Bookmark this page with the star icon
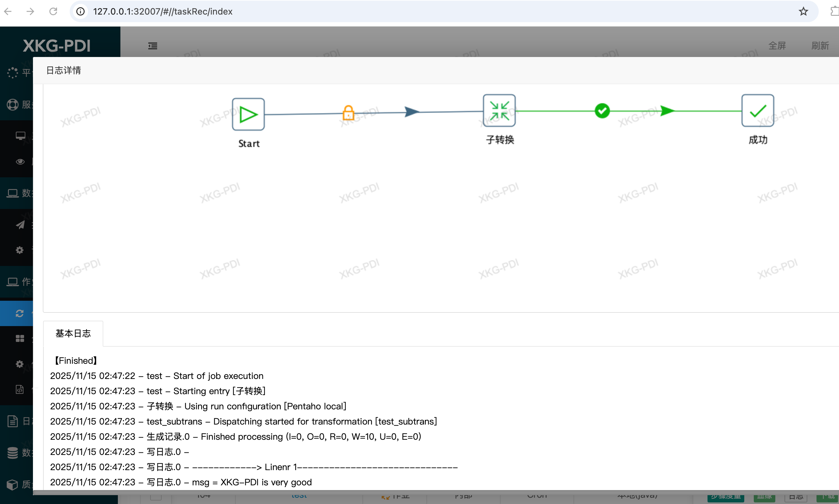 (803, 11)
